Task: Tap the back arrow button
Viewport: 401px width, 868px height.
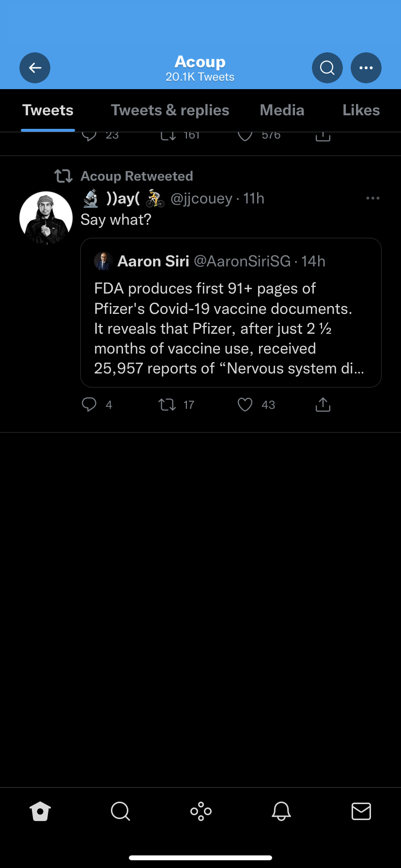Action: pyautogui.click(x=35, y=68)
